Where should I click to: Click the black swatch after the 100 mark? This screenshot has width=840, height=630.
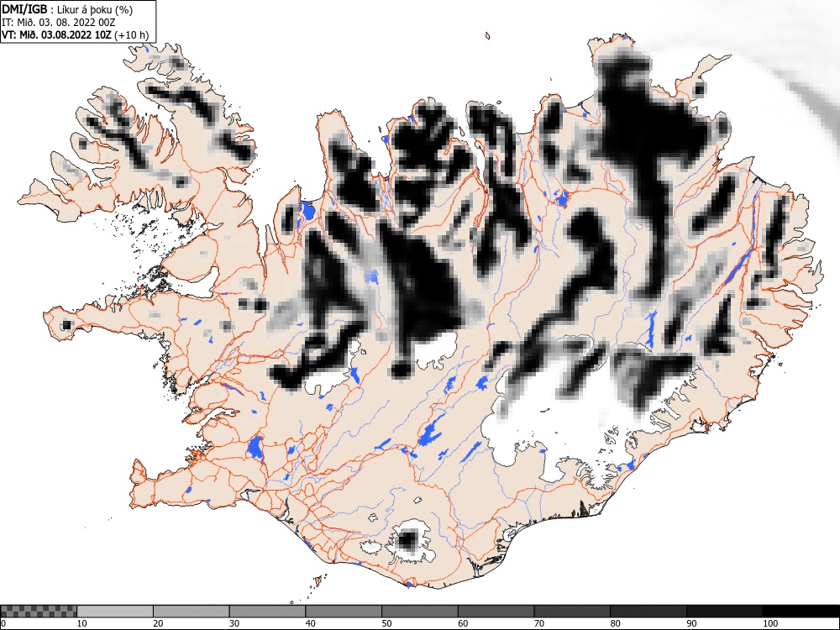[801, 612]
